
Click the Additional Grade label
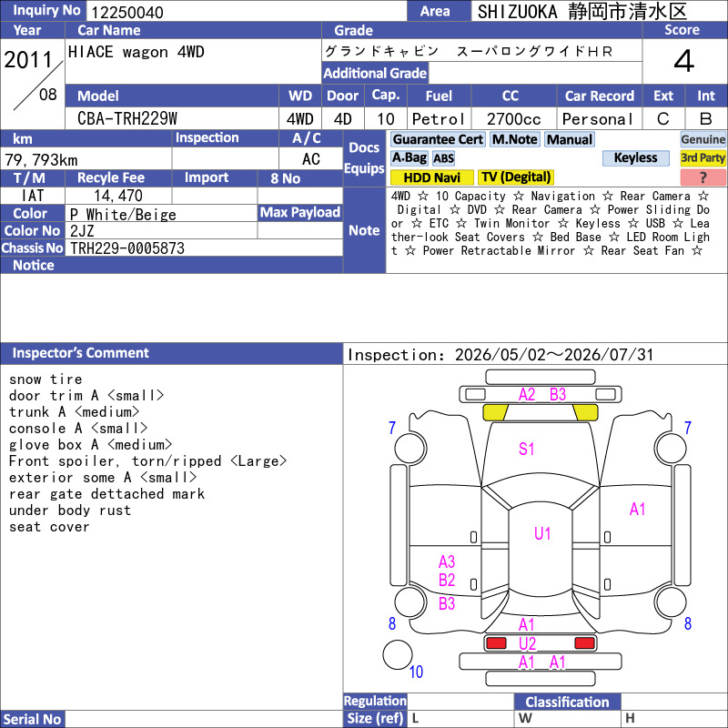point(375,73)
